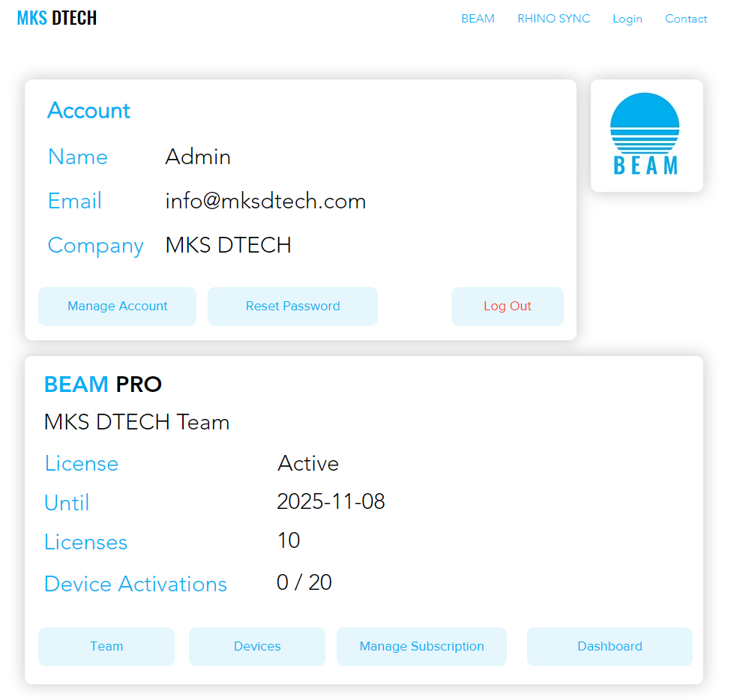Click the BEAM sun logo icon
Viewport: 734px width, 700px height.
point(646,135)
